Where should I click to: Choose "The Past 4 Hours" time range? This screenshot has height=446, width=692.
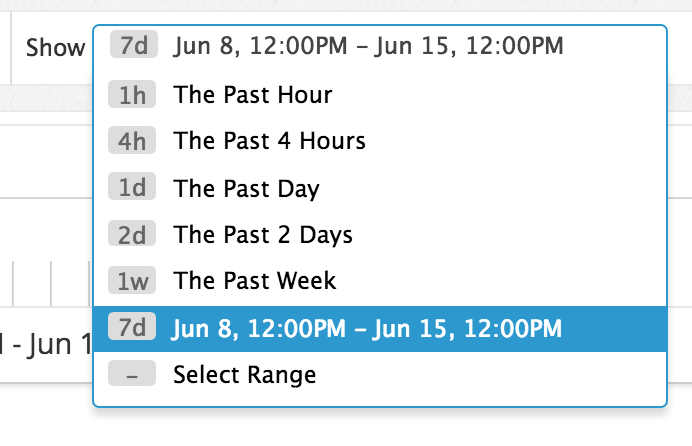pos(269,141)
